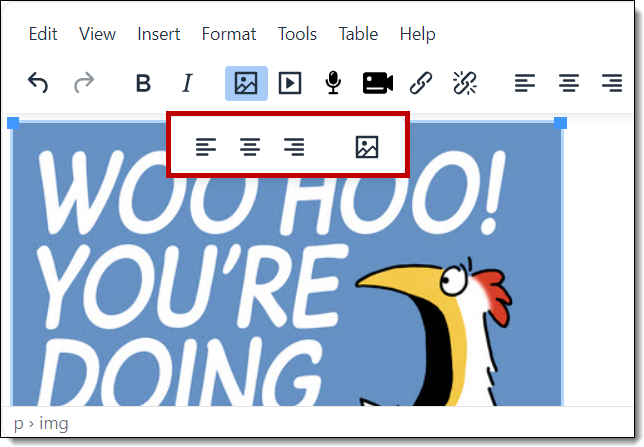Open image properties from floating image toolbar

(367, 147)
